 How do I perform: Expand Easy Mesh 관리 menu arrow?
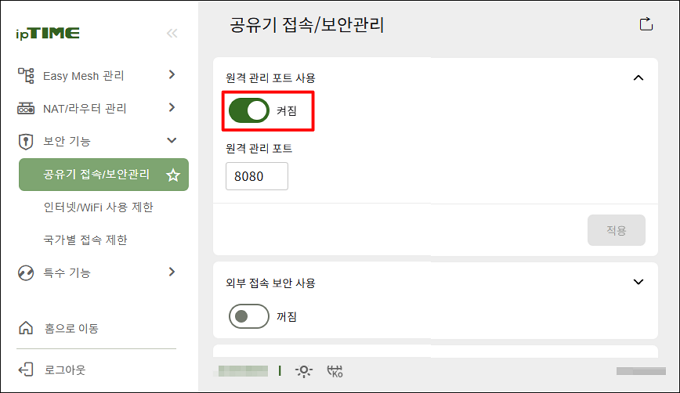point(172,75)
